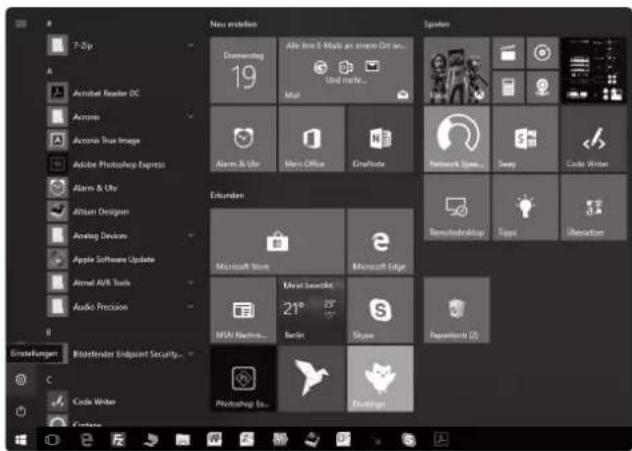Expand the Bitdefender Endpoint Security chevron
The width and height of the screenshot is (632, 451).
coord(191,354)
